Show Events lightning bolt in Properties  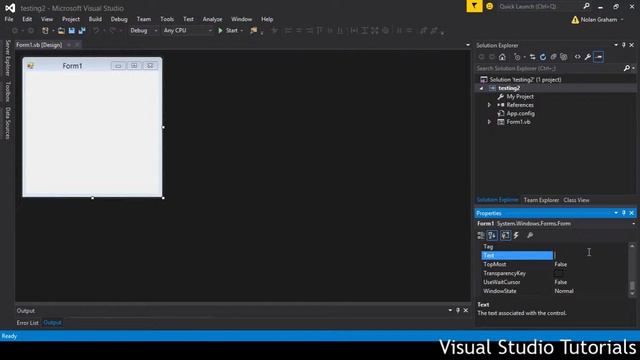pos(516,236)
